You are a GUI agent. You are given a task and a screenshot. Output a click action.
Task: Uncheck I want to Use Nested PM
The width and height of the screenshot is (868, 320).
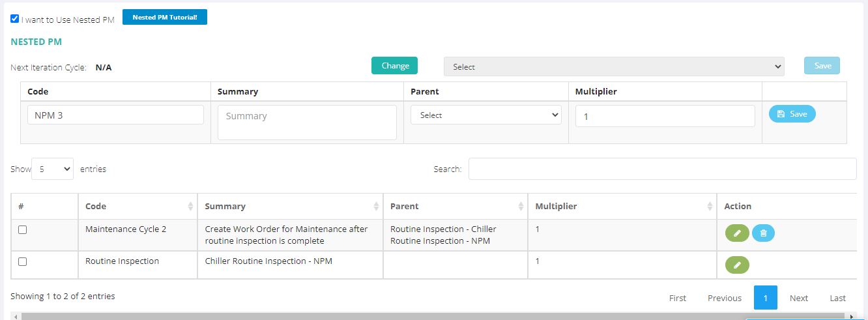pyautogui.click(x=15, y=19)
